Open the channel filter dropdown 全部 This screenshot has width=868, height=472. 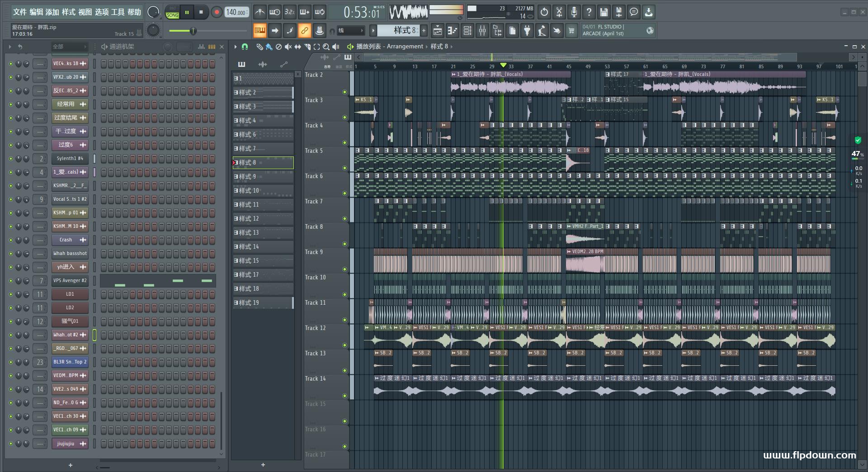[69, 47]
